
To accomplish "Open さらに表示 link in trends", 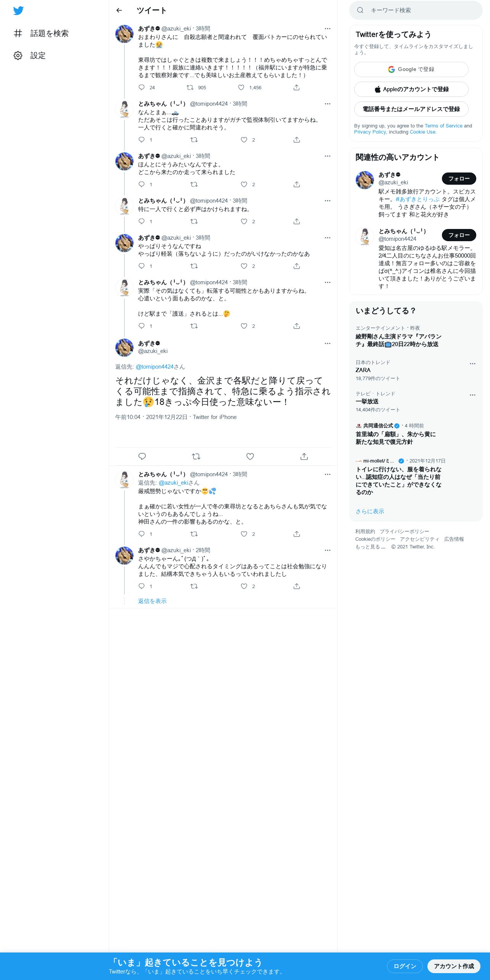I will click(x=370, y=511).
